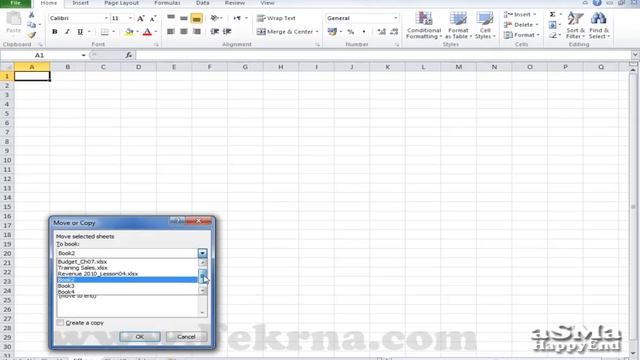640x360 pixels.
Task: Click the Decrease Decimal icon
Action: point(394,31)
